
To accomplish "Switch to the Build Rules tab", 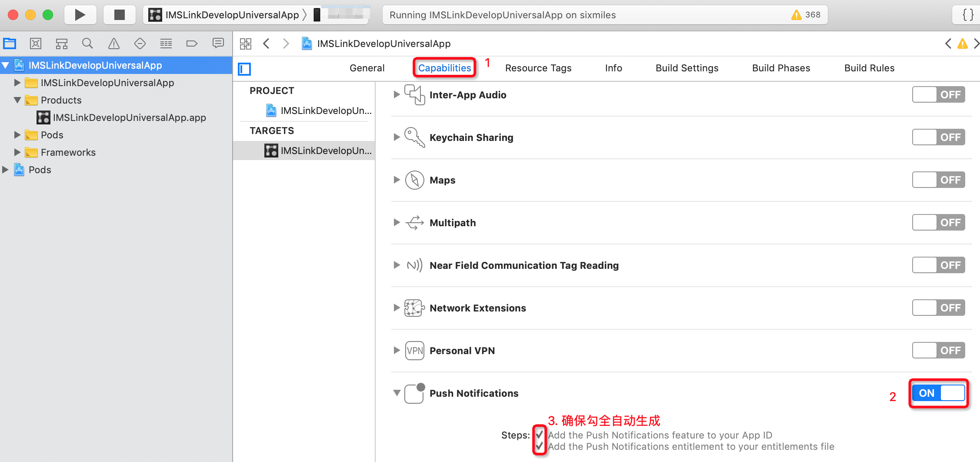I will [x=869, y=68].
